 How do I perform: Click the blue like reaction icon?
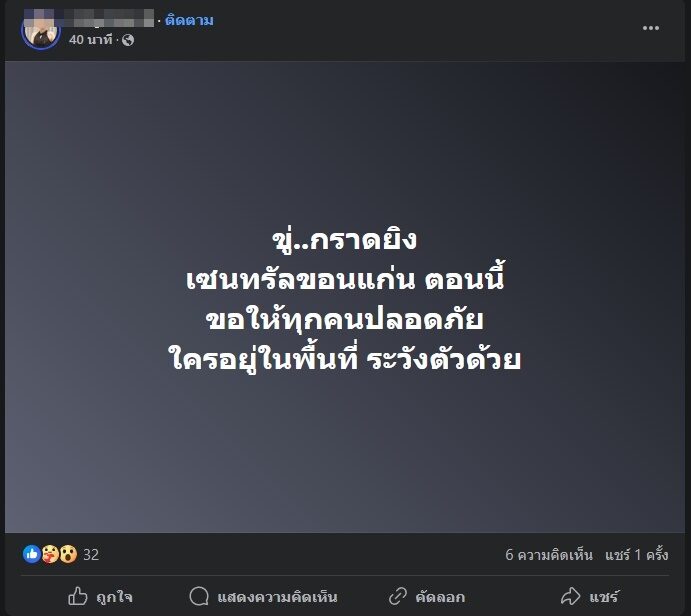(31, 554)
